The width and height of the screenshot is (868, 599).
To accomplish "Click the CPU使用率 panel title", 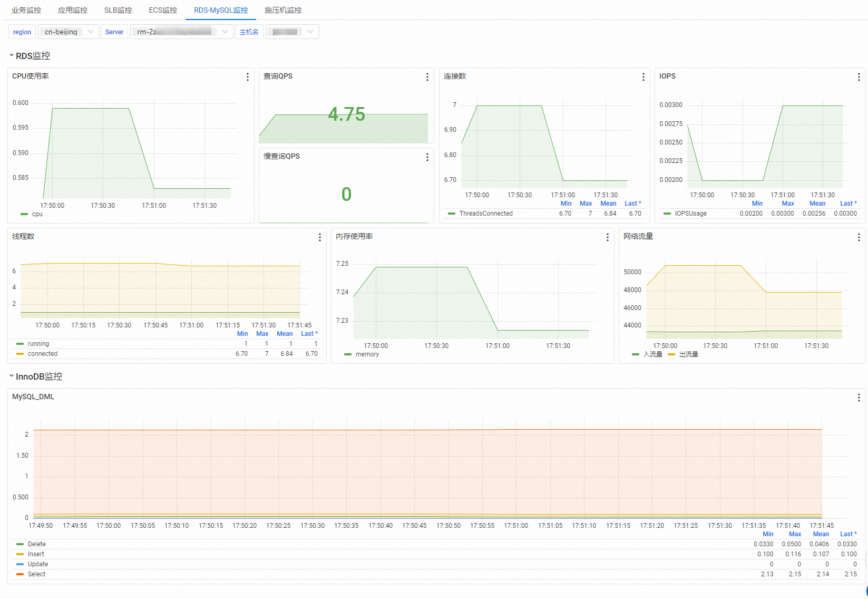I will click(x=31, y=76).
